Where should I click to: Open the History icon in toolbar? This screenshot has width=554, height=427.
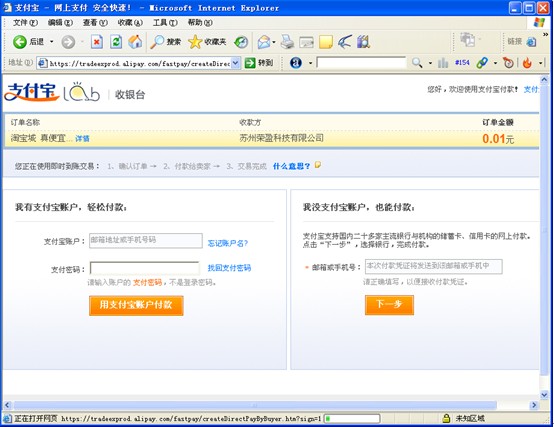(x=241, y=42)
